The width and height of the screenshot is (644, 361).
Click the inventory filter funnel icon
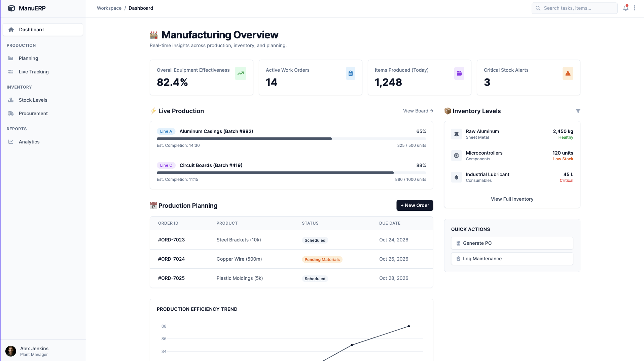click(x=578, y=111)
